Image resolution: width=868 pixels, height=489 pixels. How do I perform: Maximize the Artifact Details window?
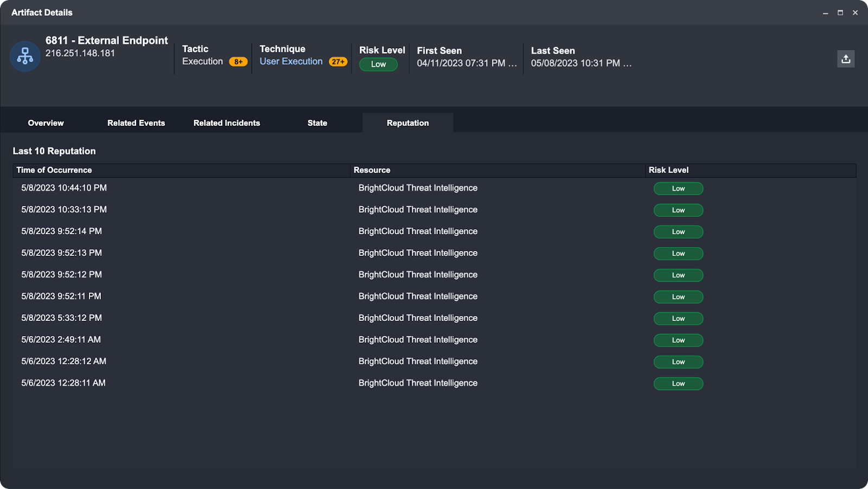(x=840, y=12)
